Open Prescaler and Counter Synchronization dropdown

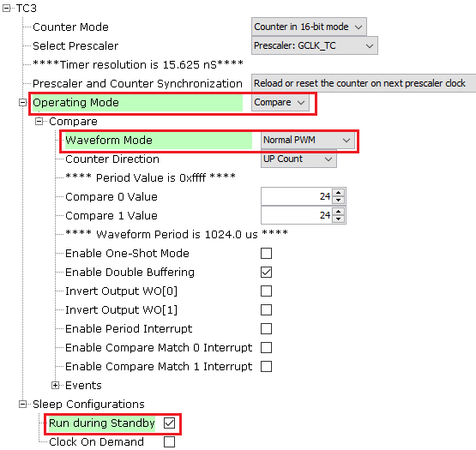(x=364, y=83)
